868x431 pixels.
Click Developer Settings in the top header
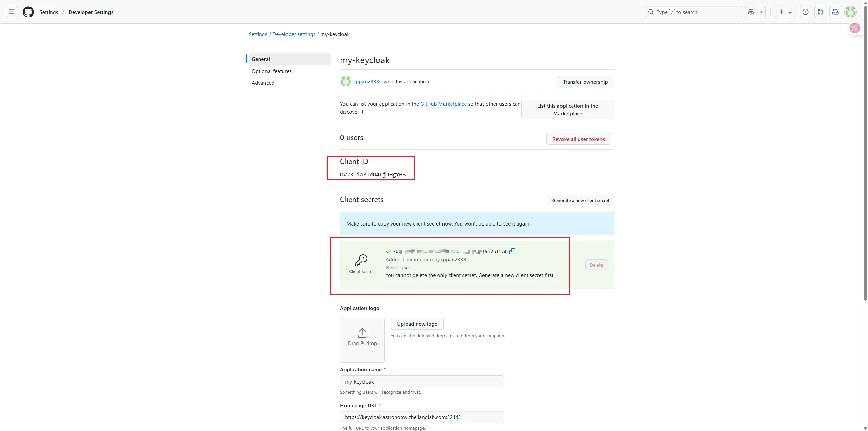91,12
